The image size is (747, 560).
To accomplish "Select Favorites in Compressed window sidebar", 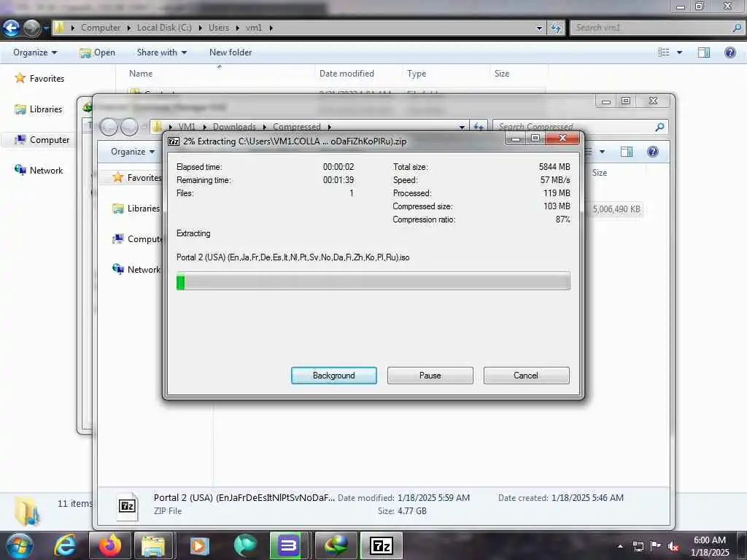I will click(136, 178).
